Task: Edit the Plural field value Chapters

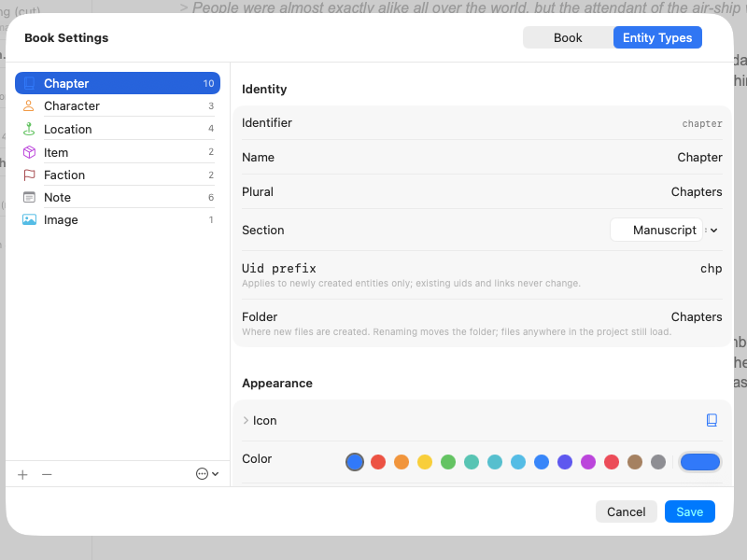Action: pos(697,192)
